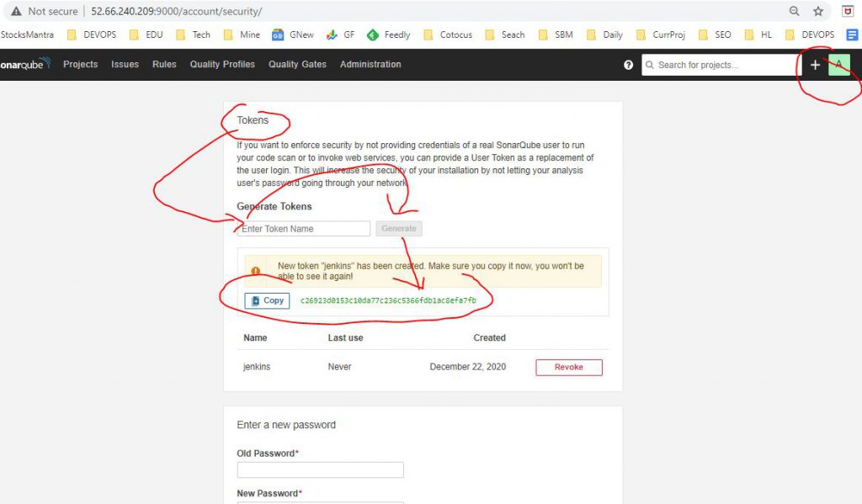Open the Administration section

point(370,65)
